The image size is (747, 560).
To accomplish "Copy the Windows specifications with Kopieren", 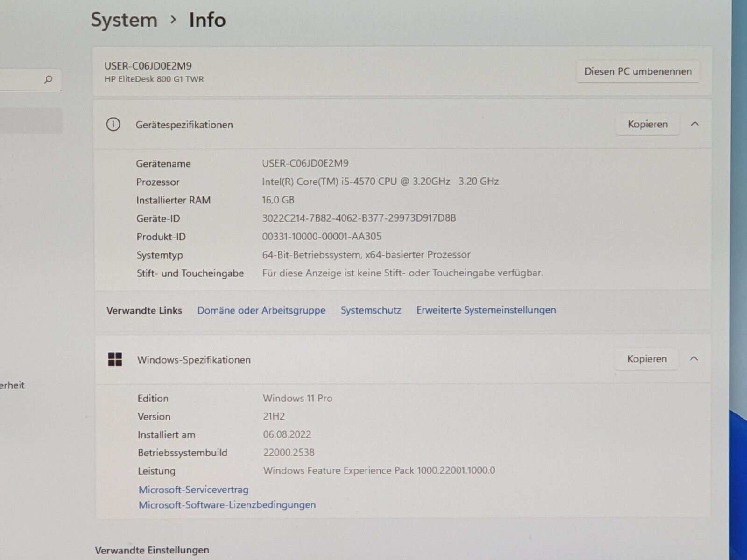I will 647,359.
